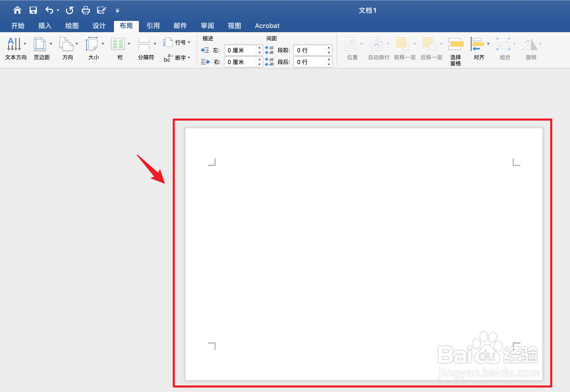Viewport: 570px width, 392px height.
Task: Click the 文本方向 text direction icon
Action: coord(14,44)
